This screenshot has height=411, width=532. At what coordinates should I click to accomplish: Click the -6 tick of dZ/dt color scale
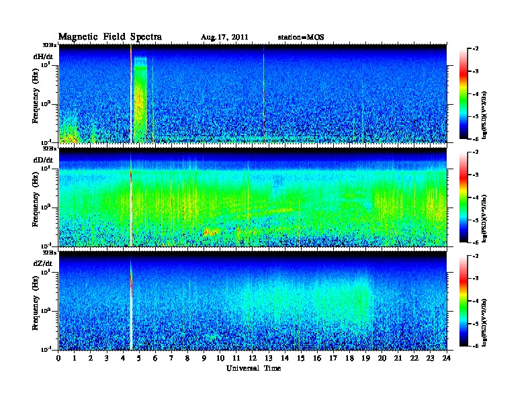pos(476,346)
